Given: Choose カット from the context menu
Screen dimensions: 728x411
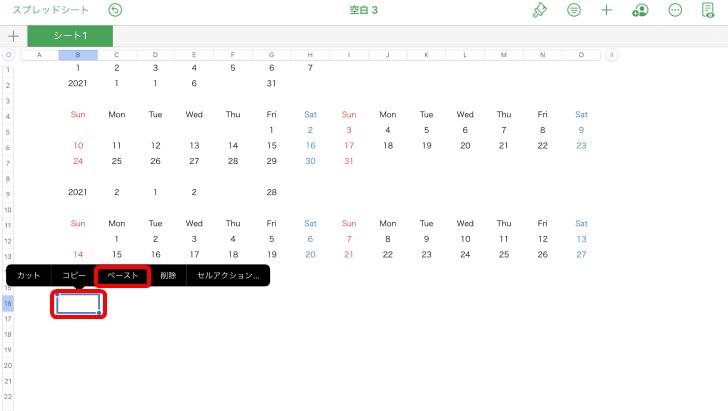Looking at the screenshot, I should [x=29, y=275].
